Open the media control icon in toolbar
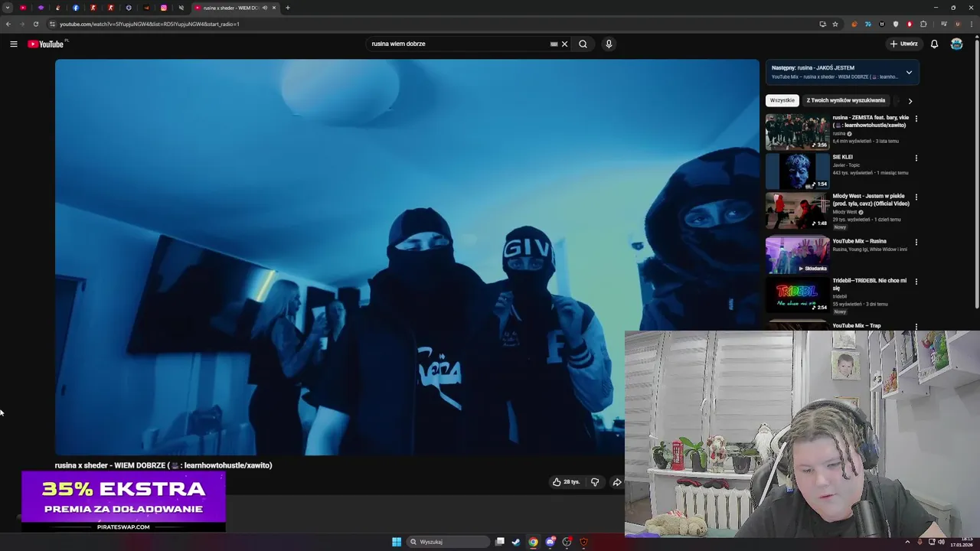The width and height of the screenshot is (980, 551). tap(944, 24)
